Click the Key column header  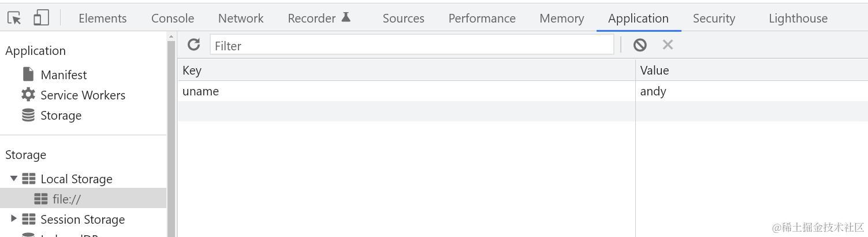404,70
